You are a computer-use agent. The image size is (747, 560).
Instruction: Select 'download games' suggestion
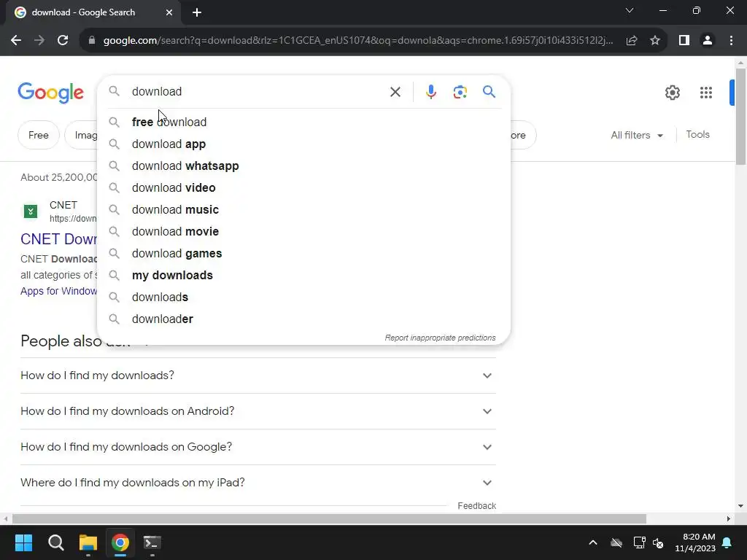(303, 253)
